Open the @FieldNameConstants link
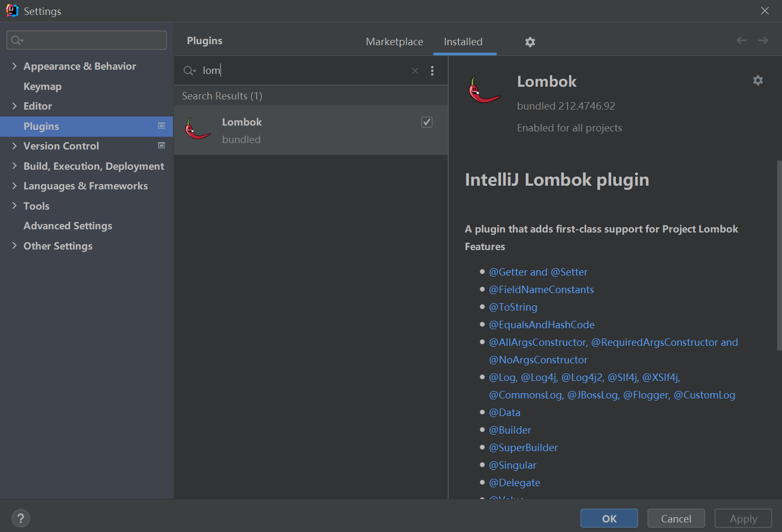Image resolution: width=782 pixels, height=532 pixels. 541,289
